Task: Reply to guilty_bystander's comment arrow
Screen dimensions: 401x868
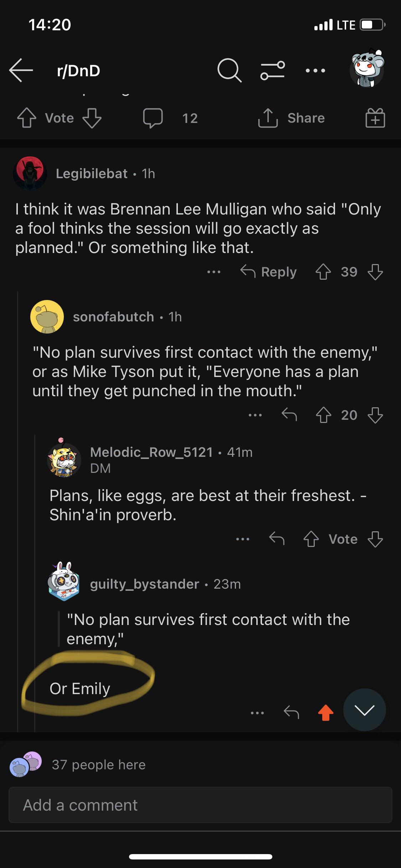Action: [291, 712]
